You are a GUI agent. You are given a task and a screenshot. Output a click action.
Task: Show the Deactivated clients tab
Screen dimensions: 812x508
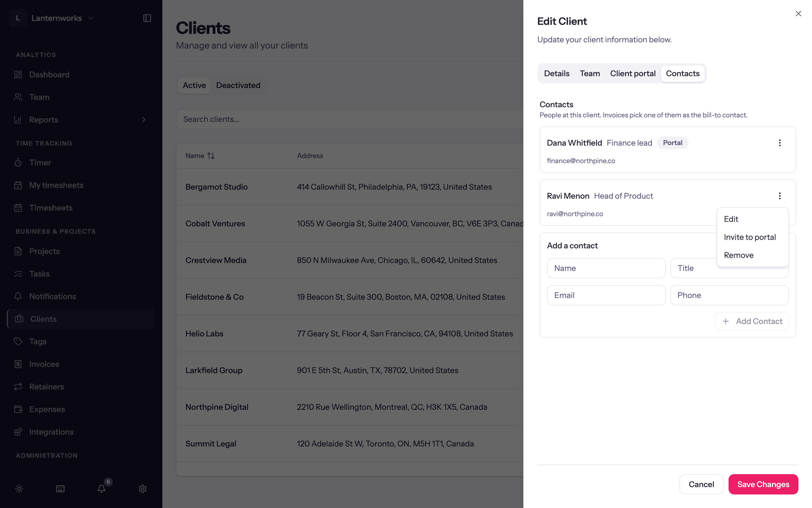[238, 85]
